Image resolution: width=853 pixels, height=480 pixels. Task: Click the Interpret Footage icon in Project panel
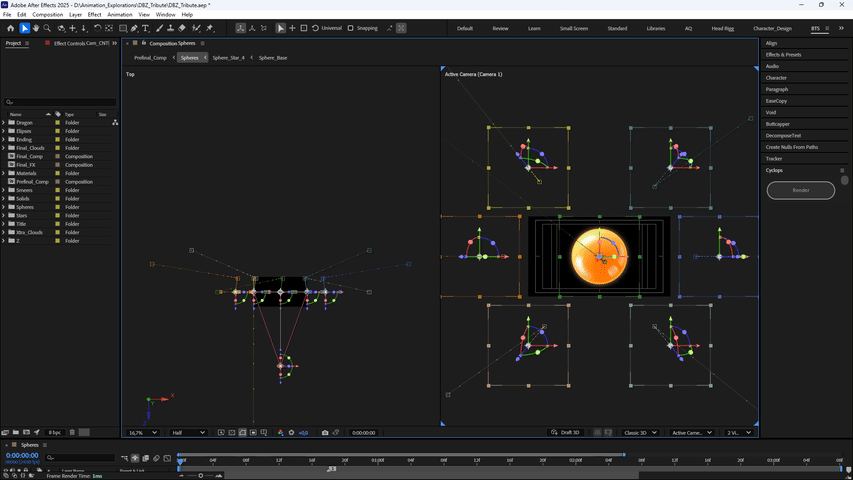coord(5,432)
